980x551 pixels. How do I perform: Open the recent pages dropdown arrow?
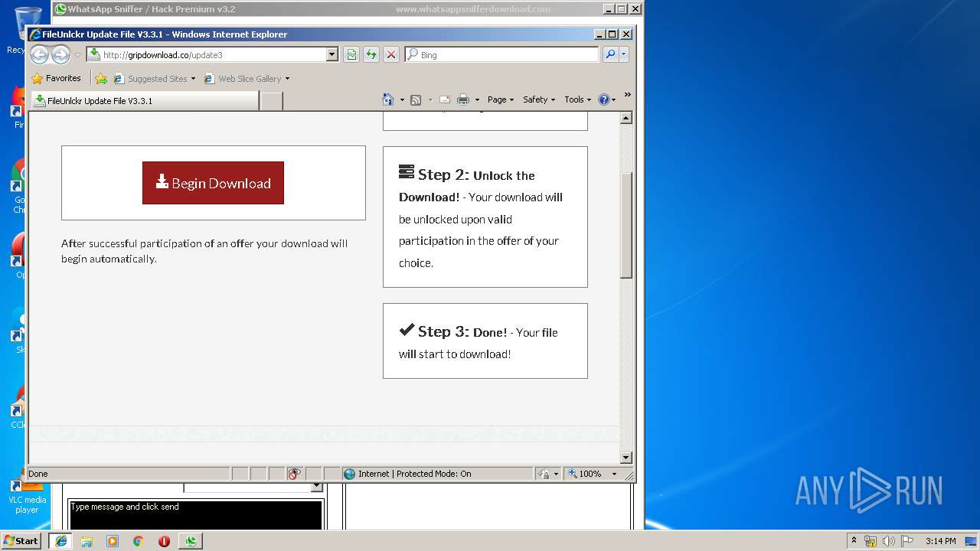(77, 55)
